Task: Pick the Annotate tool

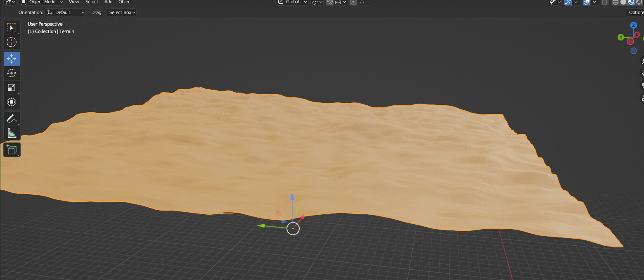Action: (12, 119)
